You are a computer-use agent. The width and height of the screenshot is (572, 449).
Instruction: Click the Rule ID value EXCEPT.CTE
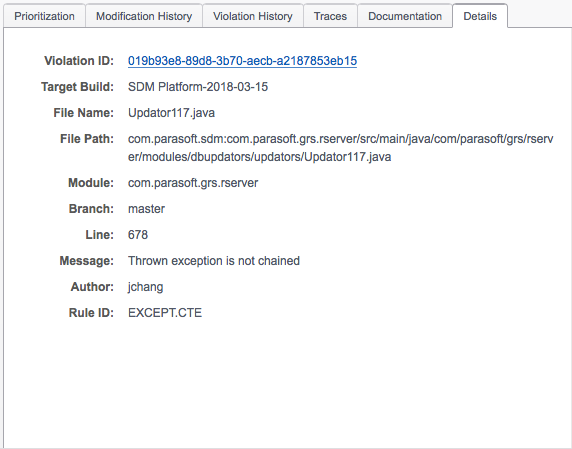pos(165,313)
